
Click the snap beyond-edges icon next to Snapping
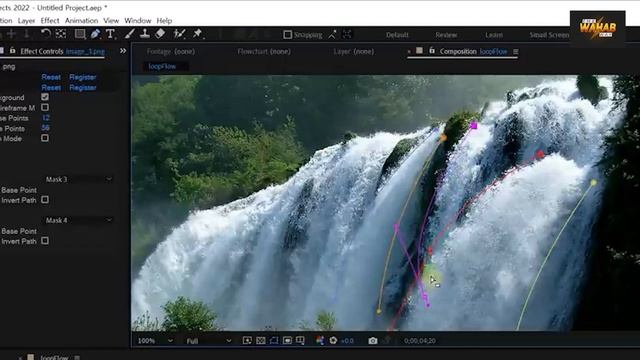333,35
